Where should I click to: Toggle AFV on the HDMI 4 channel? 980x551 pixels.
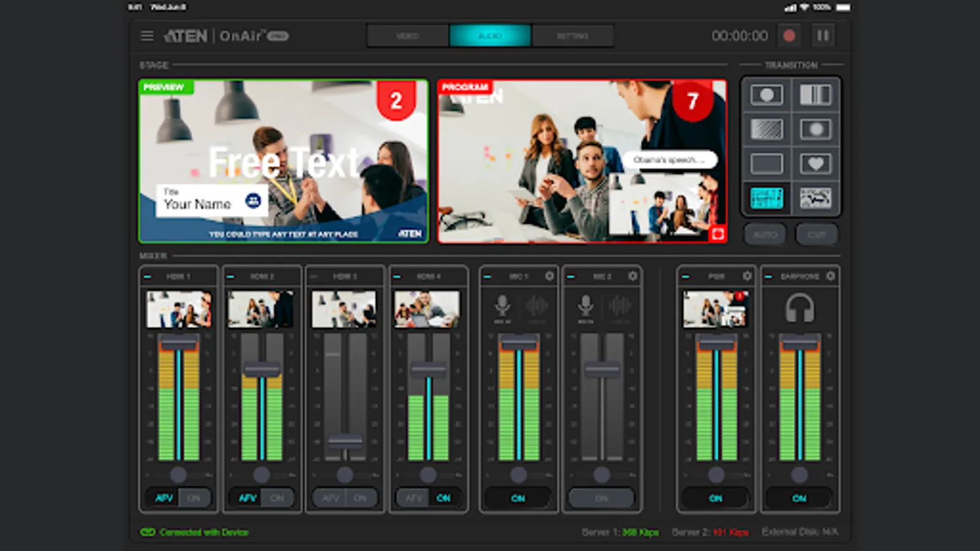point(413,498)
